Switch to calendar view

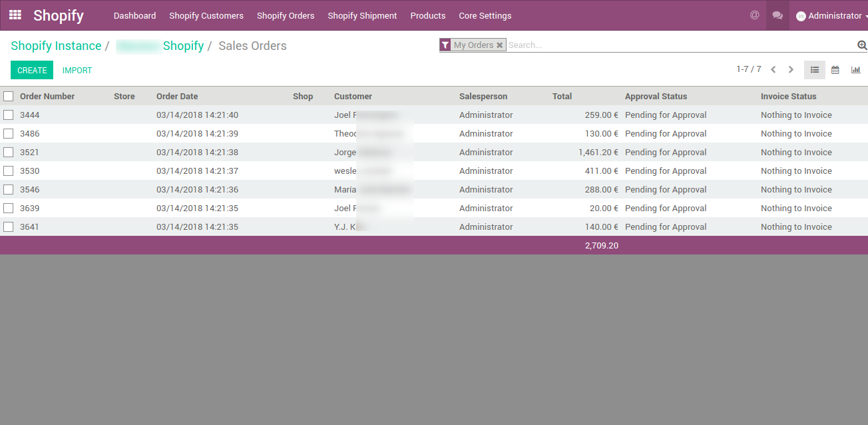(835, 70)
